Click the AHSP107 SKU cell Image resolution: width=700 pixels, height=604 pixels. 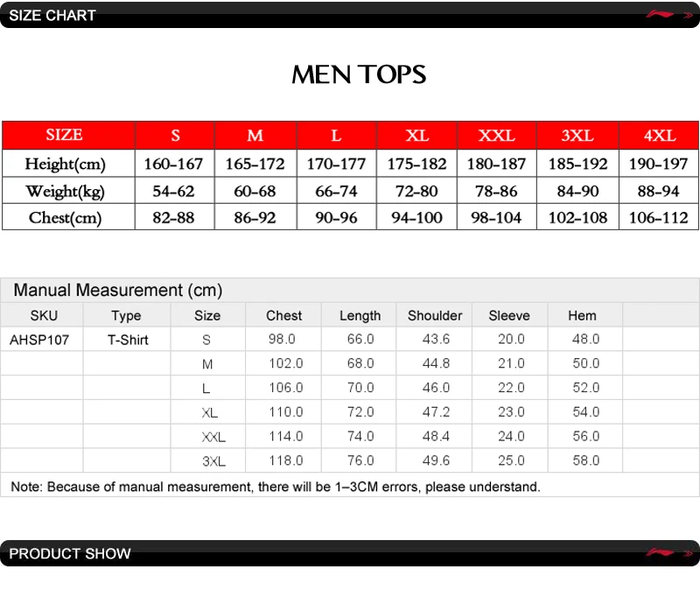click(39, 340)
